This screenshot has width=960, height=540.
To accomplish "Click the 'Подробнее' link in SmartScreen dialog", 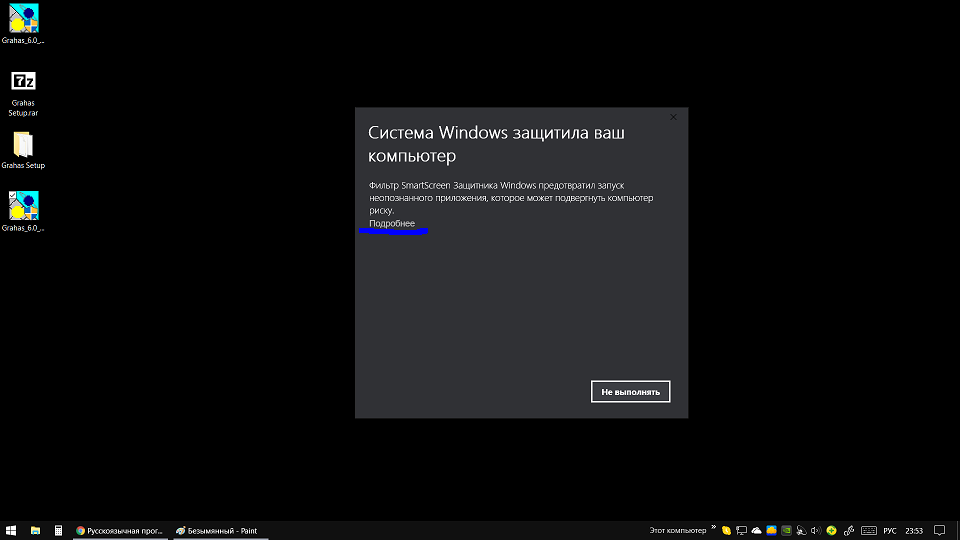I will point(392,223).
